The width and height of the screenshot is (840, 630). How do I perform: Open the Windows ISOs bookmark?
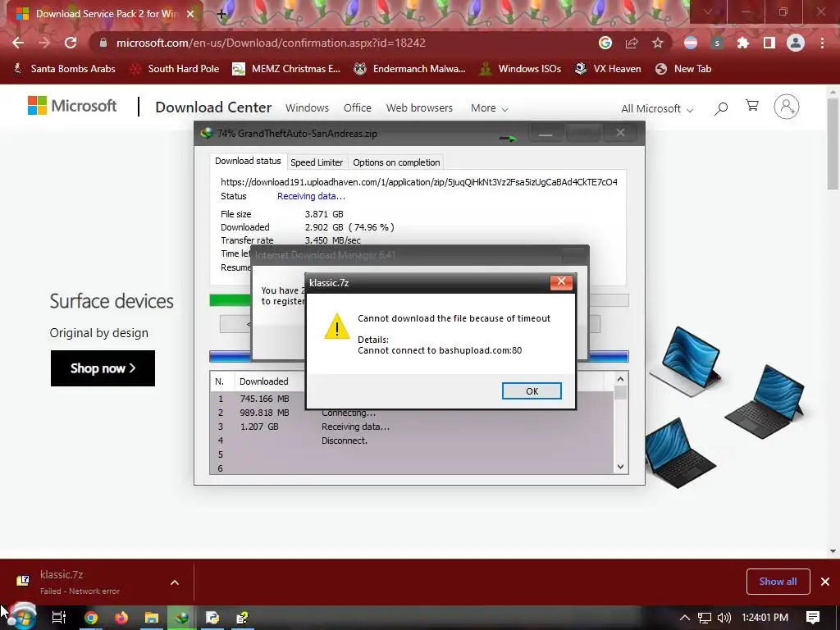tap(520, 69)
